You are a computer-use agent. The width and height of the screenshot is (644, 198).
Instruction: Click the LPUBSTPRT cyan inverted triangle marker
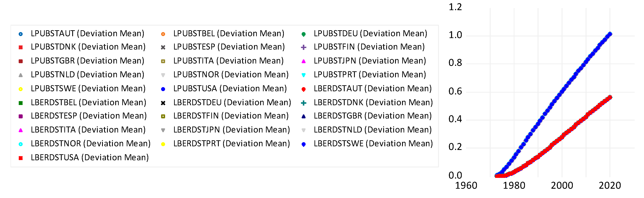pyautogui.click(x=303, y=75)
